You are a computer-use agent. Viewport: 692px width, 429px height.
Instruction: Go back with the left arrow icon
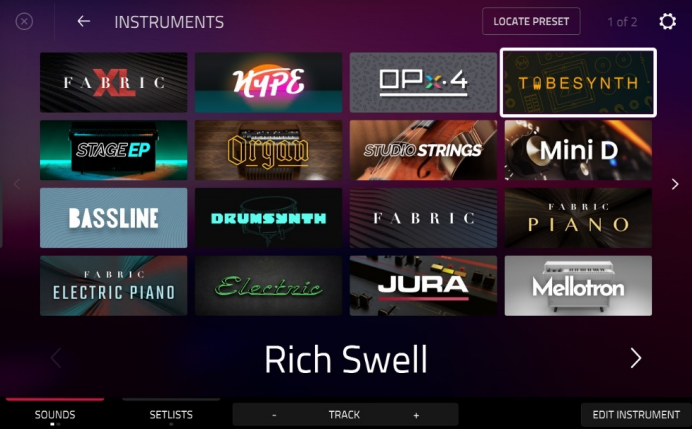[x=83, y=21]
